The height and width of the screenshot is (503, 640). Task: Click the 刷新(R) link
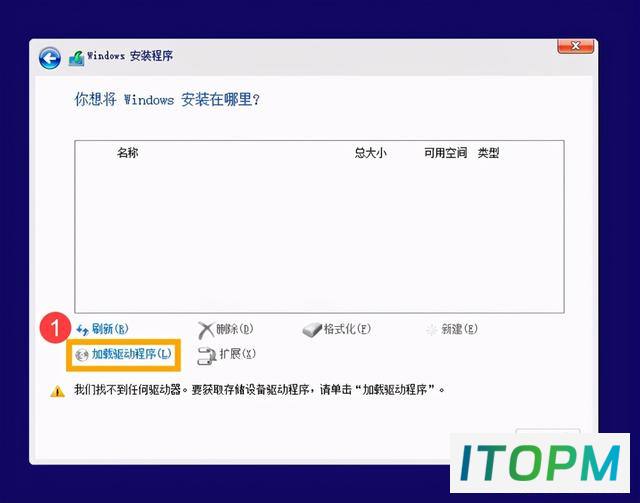[110, 329]
